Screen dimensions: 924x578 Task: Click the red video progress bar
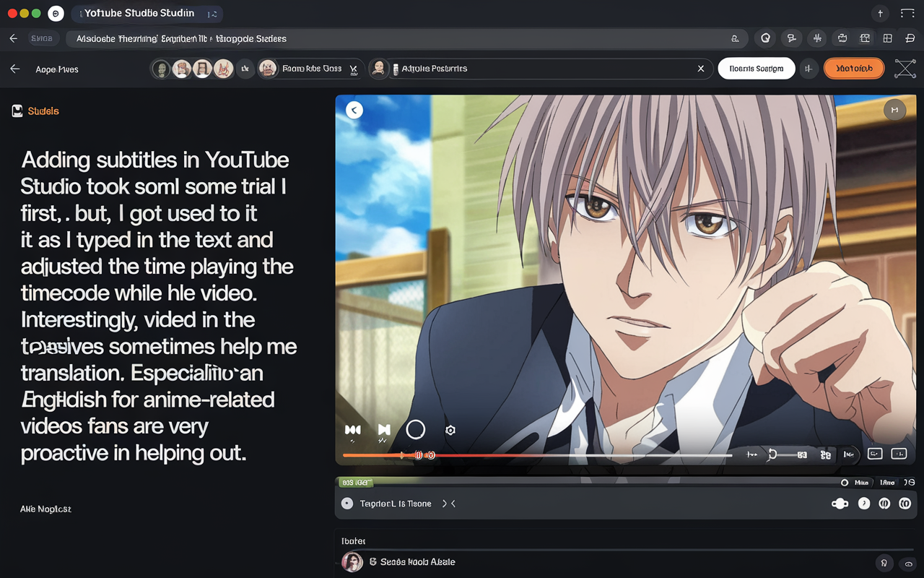click(x=537, y=455)
